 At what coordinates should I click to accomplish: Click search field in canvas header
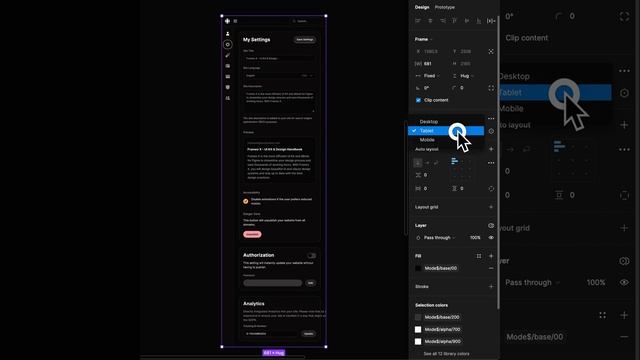click(306, 21)
